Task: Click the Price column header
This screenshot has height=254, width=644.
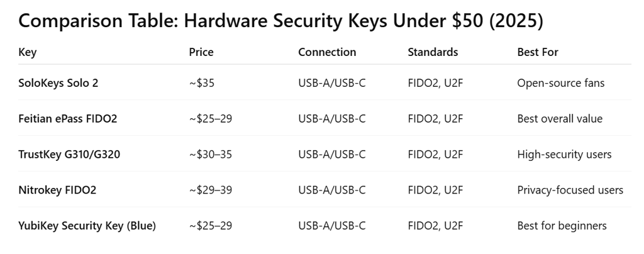Action: click(201, 52)
